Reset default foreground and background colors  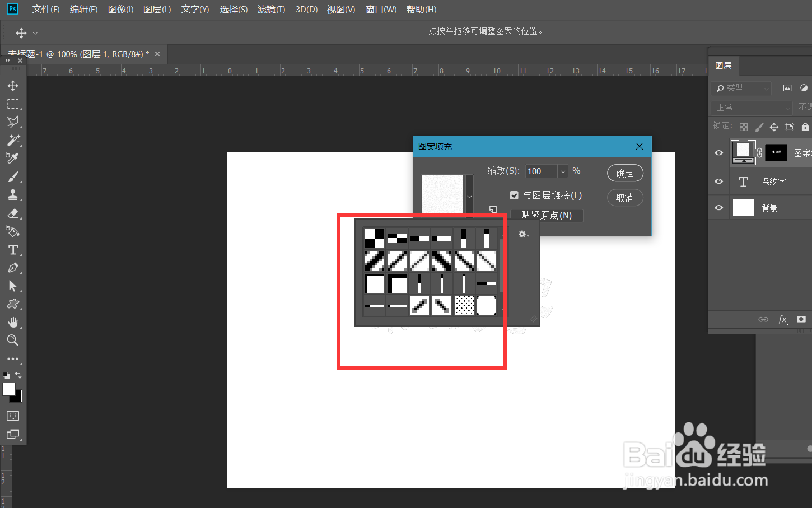6,375
